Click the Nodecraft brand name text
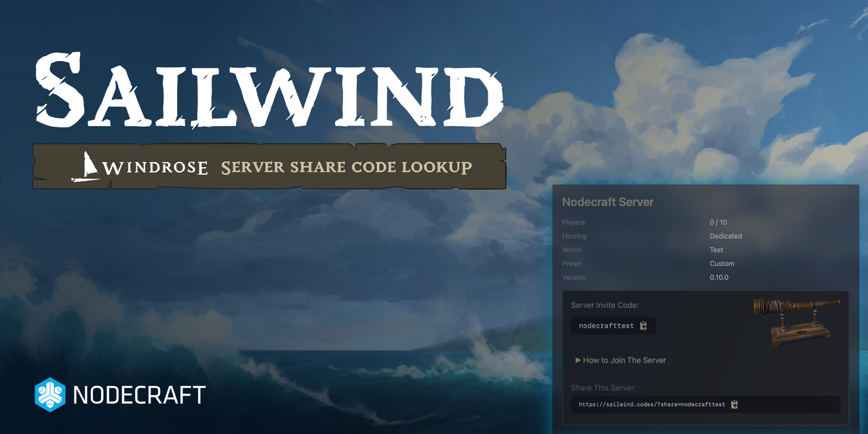868x434 pixels. pos(139,395)
